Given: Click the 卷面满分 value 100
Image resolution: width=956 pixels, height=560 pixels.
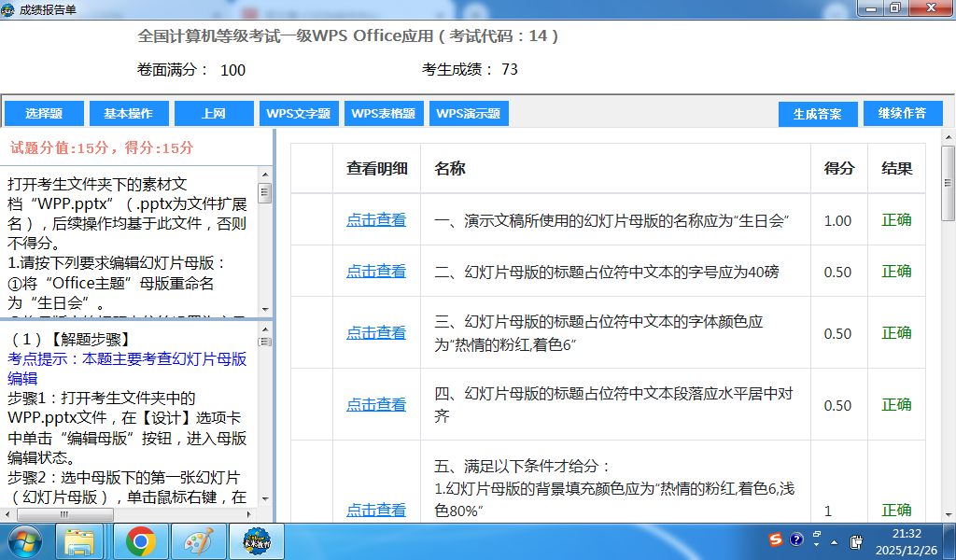Looking at the screenshot, I should pyautogui.click(x=232, y=70).
